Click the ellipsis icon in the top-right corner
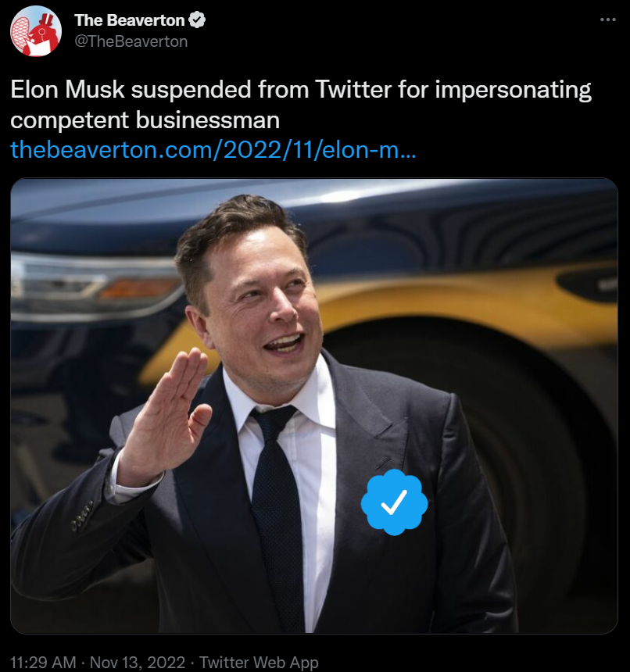Screen dimensions: 630x672 610,19
